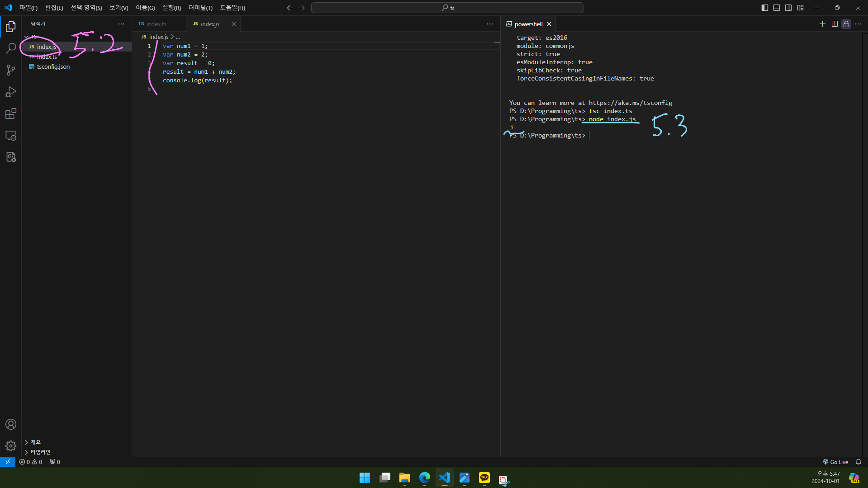Split the terminal editor

point(835,24)
